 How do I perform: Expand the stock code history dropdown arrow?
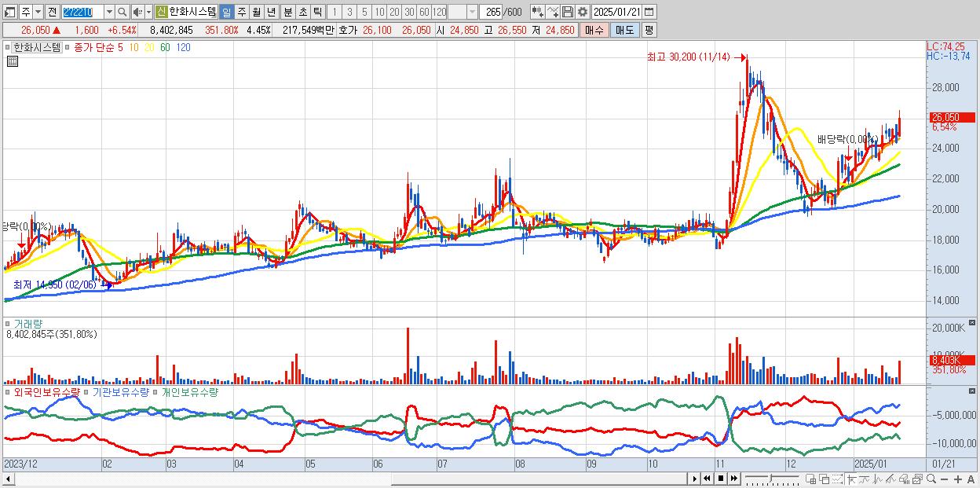[109, 12]
